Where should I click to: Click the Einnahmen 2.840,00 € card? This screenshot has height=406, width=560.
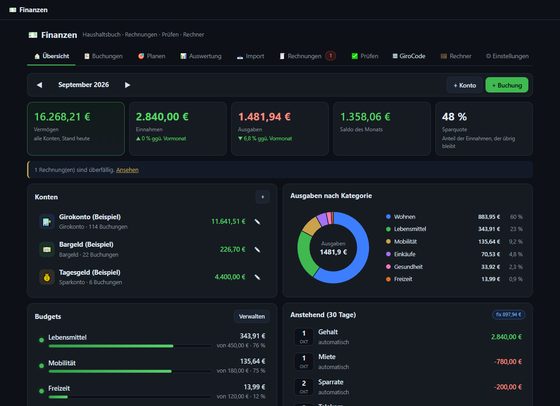[178, 129]
